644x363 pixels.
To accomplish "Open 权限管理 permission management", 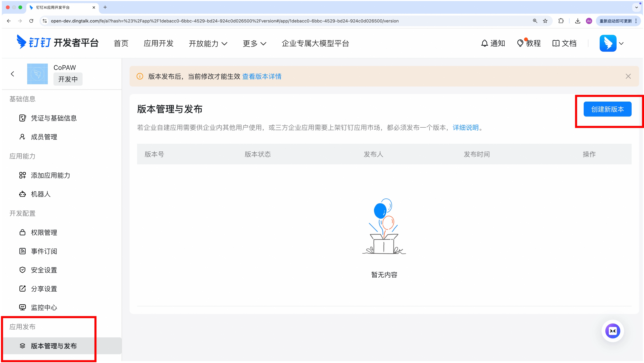I will 44,232.
